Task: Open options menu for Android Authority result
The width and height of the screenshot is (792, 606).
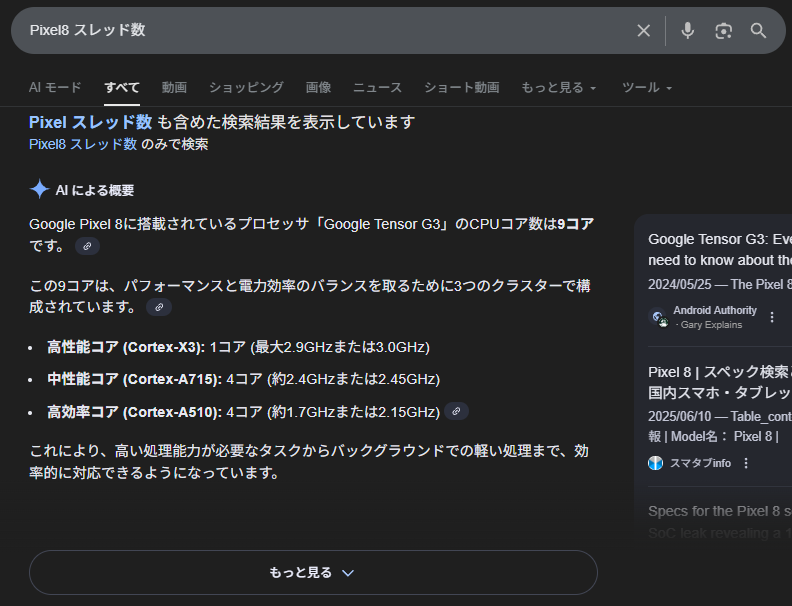Action: 772,317
